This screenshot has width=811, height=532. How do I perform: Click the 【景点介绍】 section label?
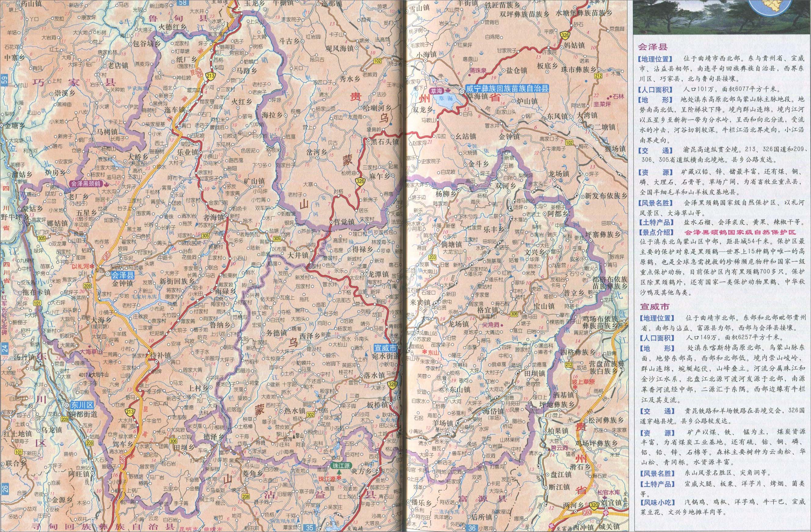click(x=655, y=232)
